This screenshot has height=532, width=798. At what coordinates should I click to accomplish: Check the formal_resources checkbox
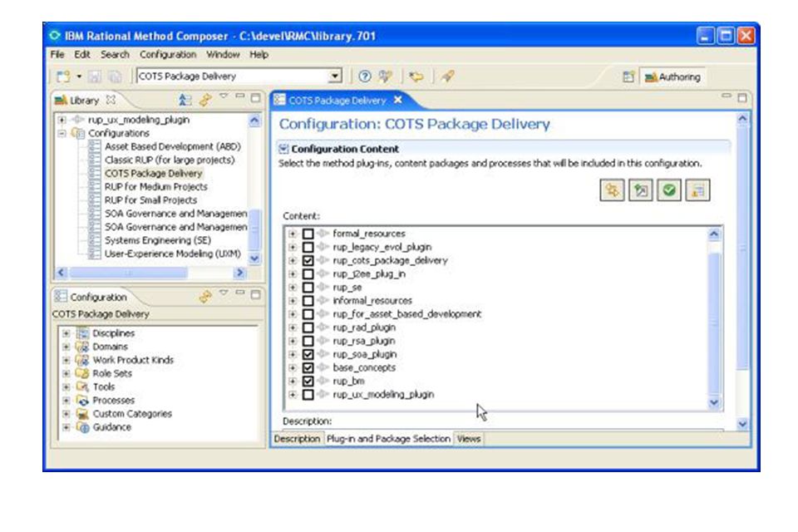click(x=308, y=234)
